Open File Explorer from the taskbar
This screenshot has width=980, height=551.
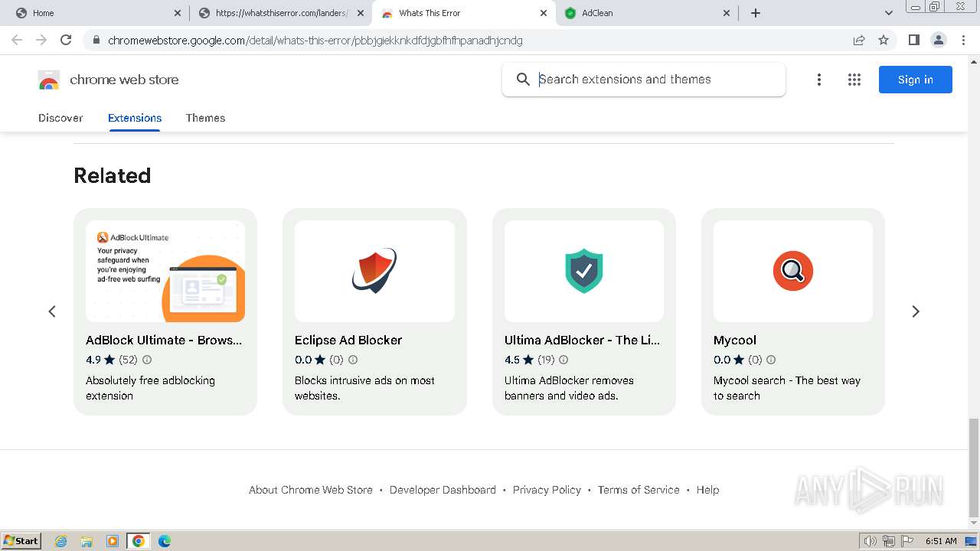[87, 541]
